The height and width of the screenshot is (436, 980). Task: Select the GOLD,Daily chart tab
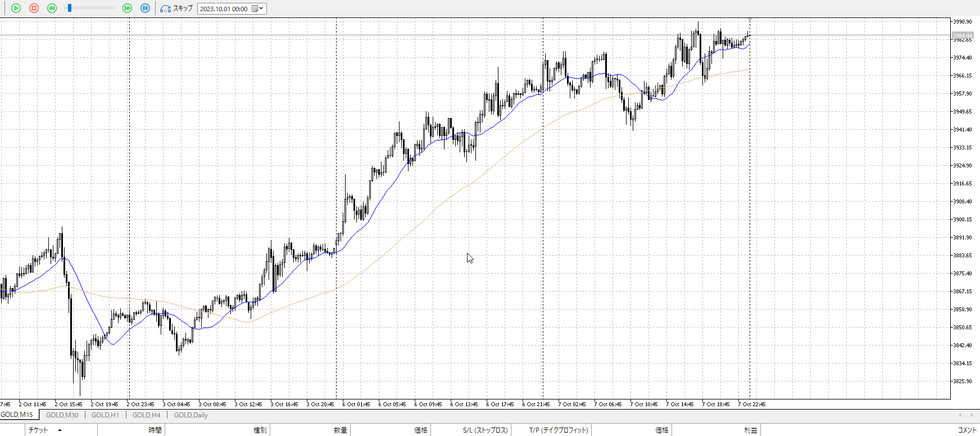tap(190, 415)
